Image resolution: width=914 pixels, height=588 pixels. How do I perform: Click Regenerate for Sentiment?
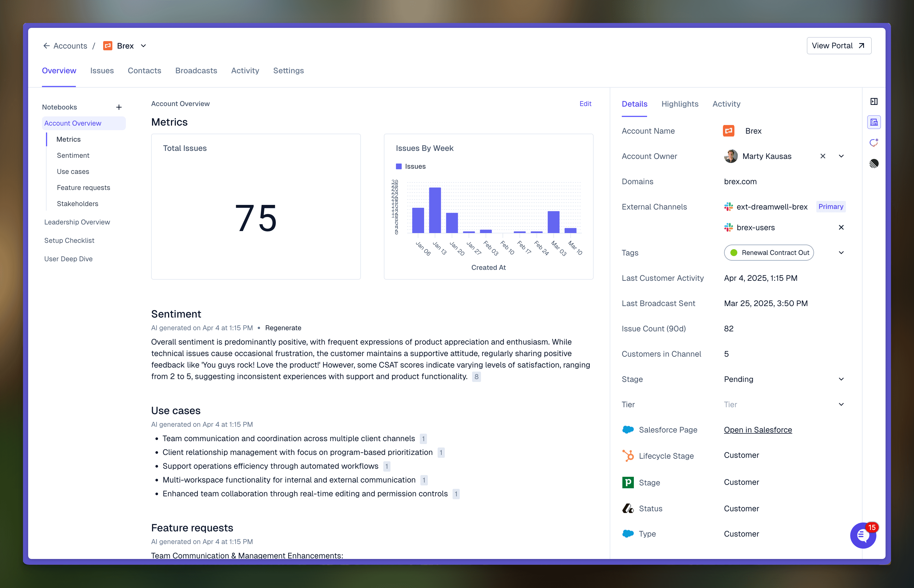coord(283,328)
